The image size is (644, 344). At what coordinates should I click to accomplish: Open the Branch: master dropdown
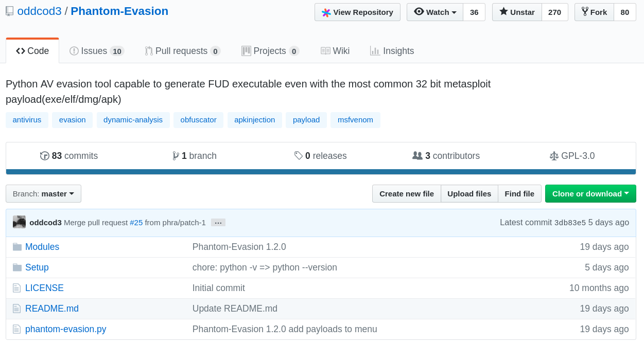tap(43, 194)
